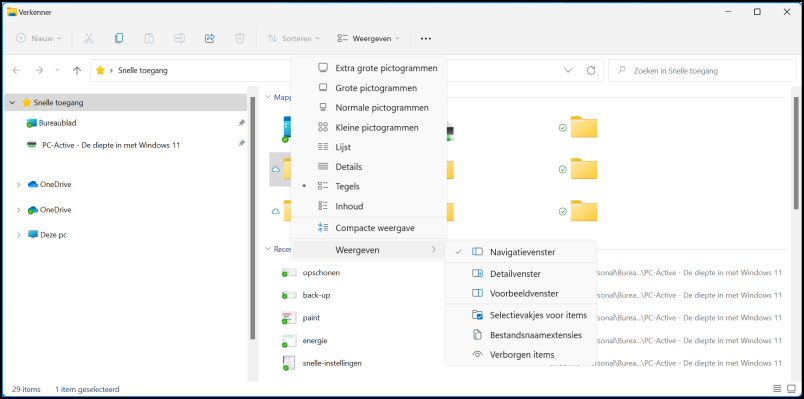Image resolution: width=804 pixels, height=399 pixels.
Task: Show Verborgen items
Action: point(520,354)
